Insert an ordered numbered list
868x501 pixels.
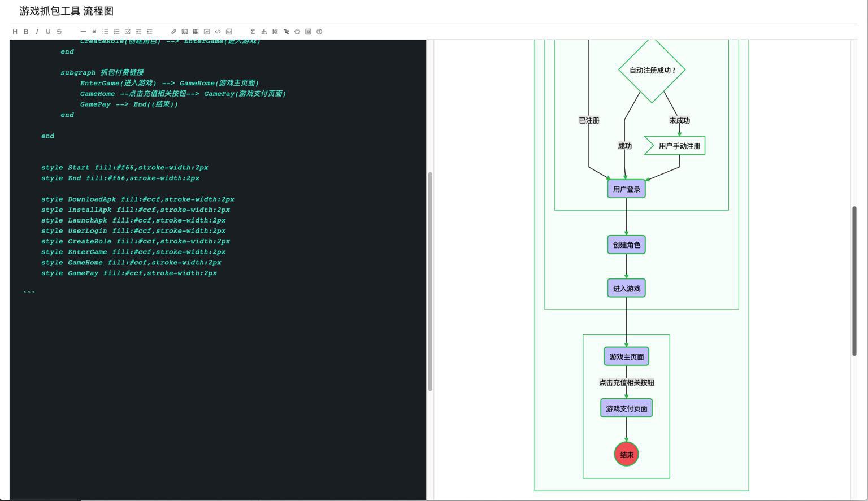click(116, 32)
